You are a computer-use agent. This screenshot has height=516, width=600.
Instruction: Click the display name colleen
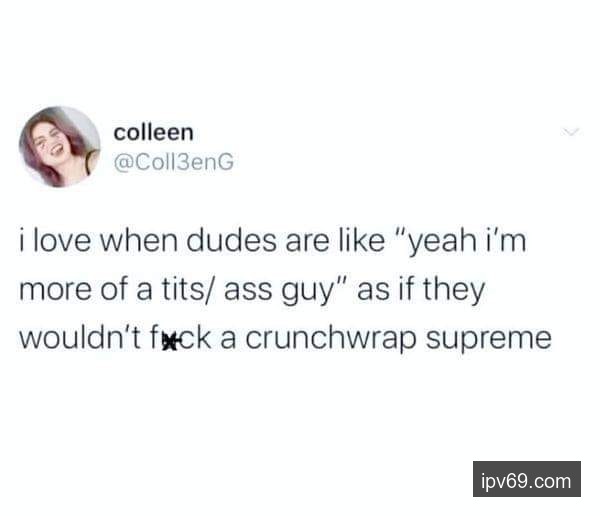pyautogui.click(x=153, y=132)
